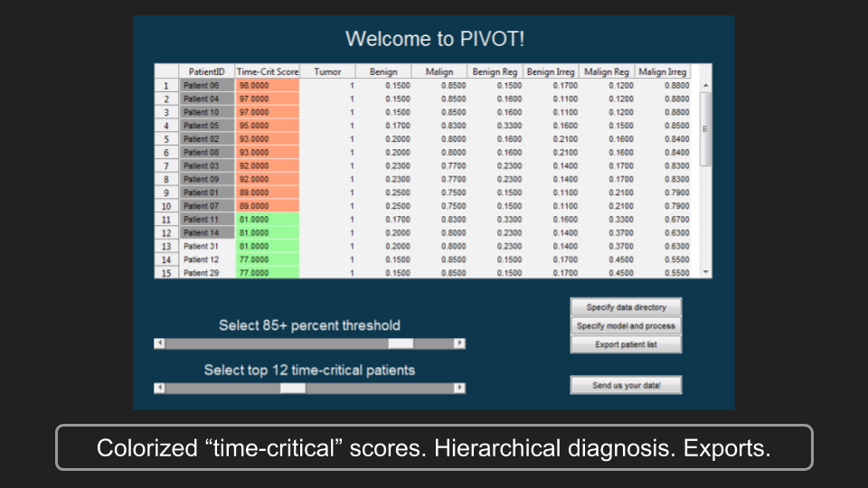Click the Malign column header

pyautogui.click(x=439, y=71)
